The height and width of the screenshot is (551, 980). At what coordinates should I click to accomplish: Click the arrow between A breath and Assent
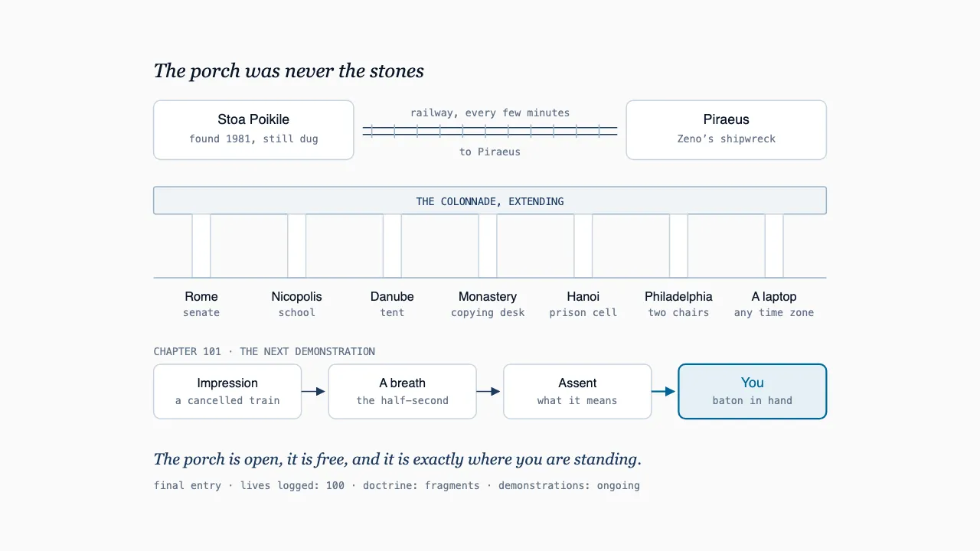coord(488,391)
